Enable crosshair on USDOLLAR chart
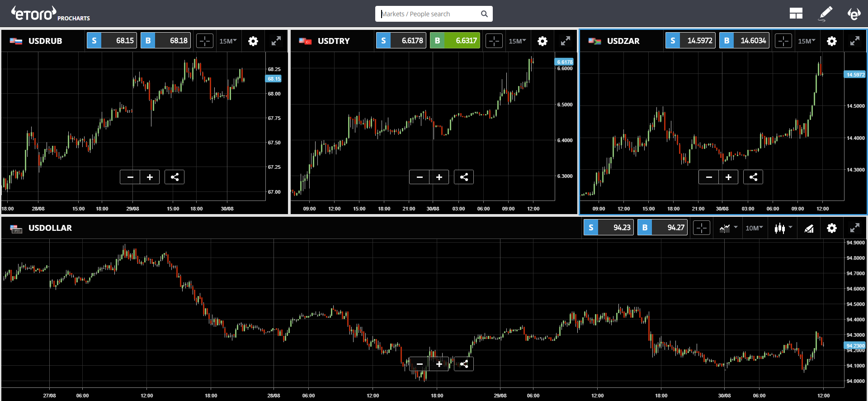The image size is (868, 401). click(702, 228)
